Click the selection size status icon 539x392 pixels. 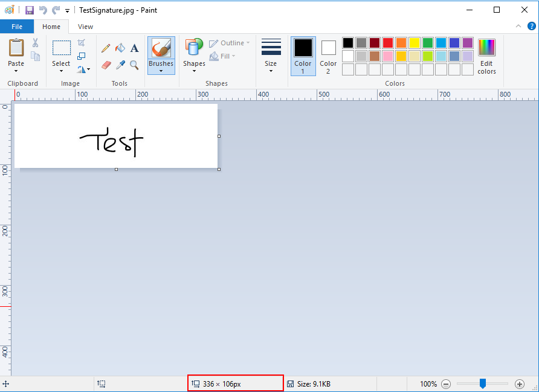(x=102, y=384)
